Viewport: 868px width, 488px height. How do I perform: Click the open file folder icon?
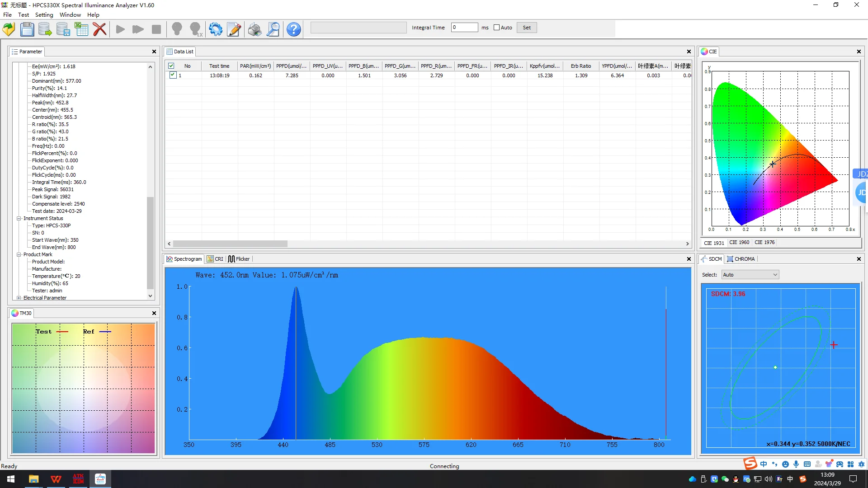(x=9, y=29)
